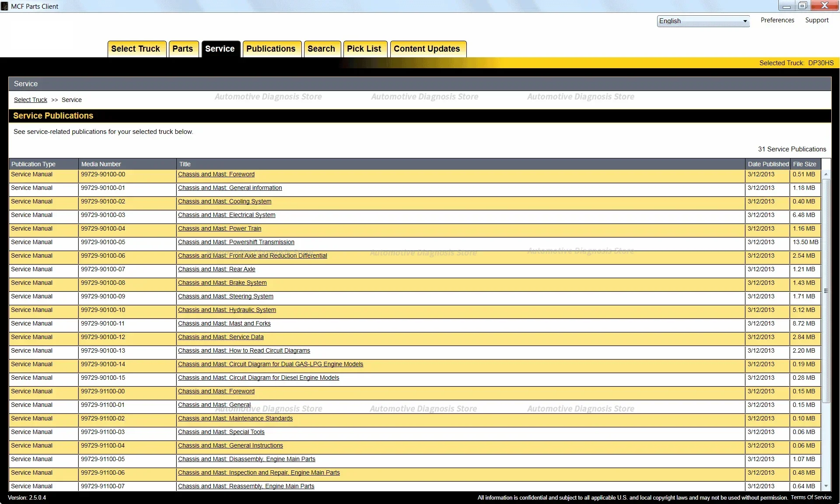The image size is (840, 504).
Task: Open the Powershift Transmission manual link
Action: (x=236, y=242)
